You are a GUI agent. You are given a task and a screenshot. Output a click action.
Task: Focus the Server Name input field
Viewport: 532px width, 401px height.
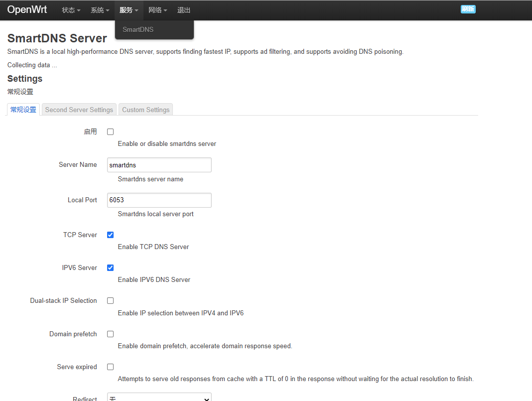[159, 165]
